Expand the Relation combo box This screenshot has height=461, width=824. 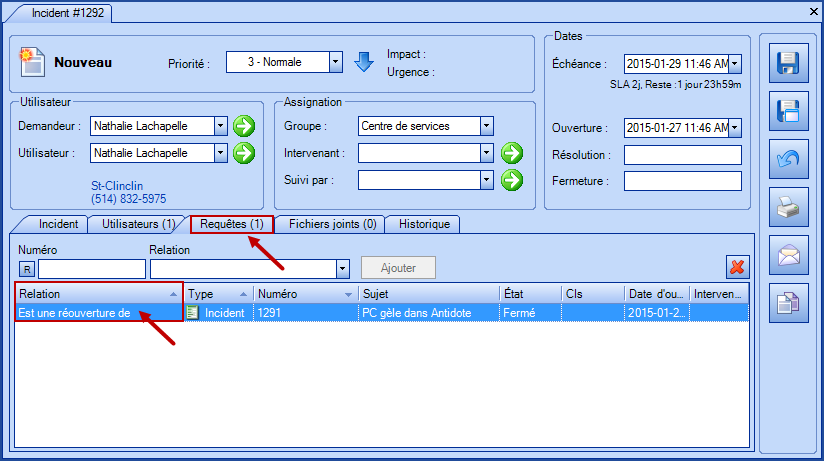click(342, 269)
